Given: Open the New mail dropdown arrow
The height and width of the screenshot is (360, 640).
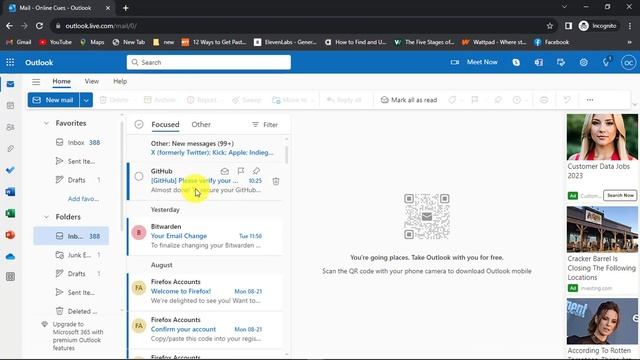Looking at the screenshot, I should [86, 100].
